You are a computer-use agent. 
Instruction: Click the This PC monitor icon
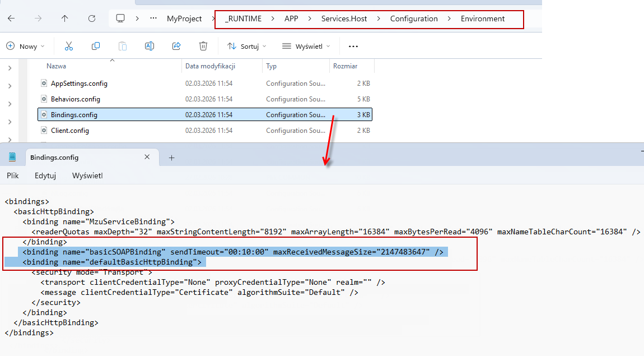point(120,19)
